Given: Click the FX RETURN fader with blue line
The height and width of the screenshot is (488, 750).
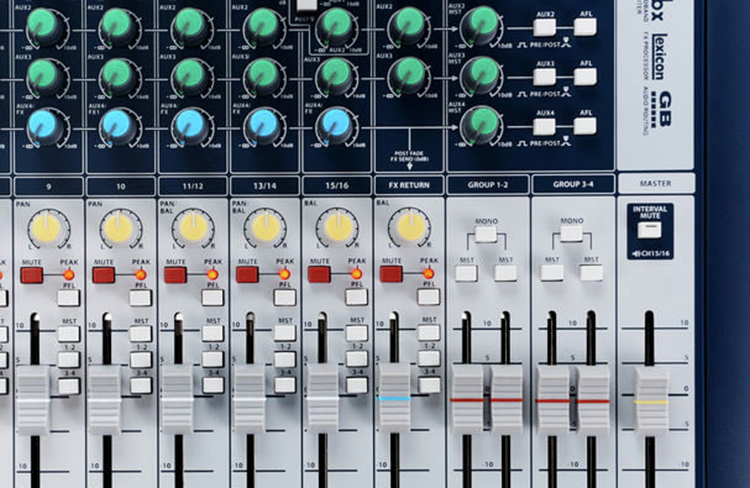Looking at the screenshot, I should coord(394,398).
